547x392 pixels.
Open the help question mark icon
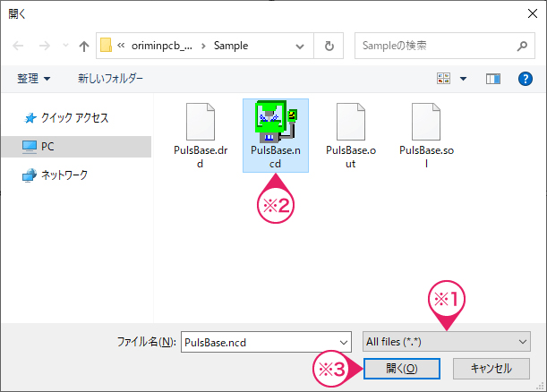(526, 79)
